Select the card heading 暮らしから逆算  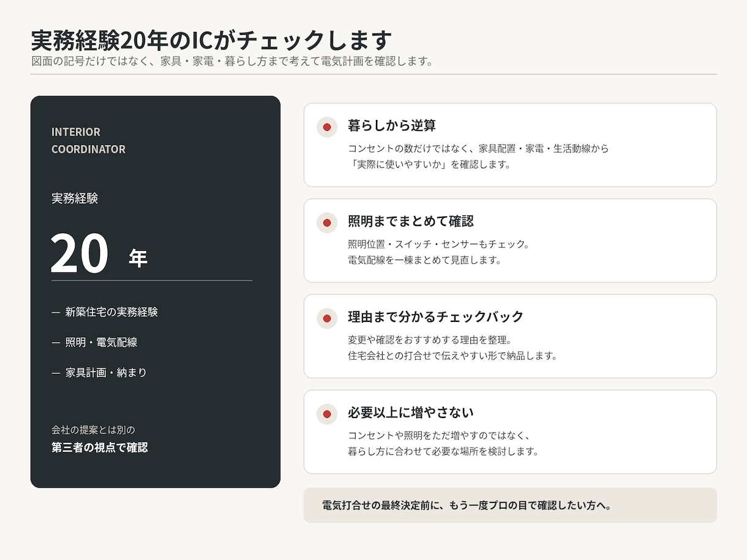click(392, 125)
